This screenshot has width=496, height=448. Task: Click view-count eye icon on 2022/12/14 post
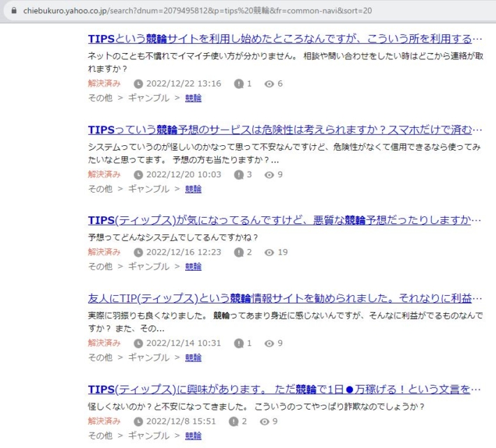click(x=269, y=343)
